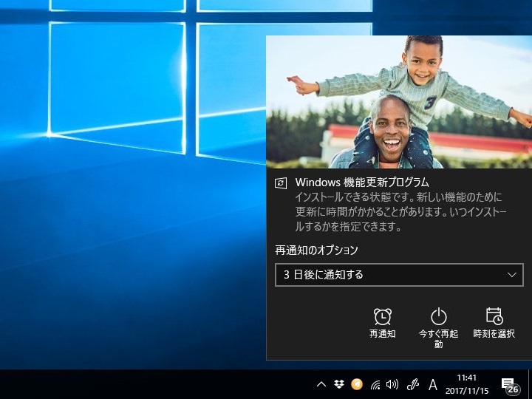Choose 今すぐ再起動 power button
The image size is (532, 399).
click(x=438, y=328)
